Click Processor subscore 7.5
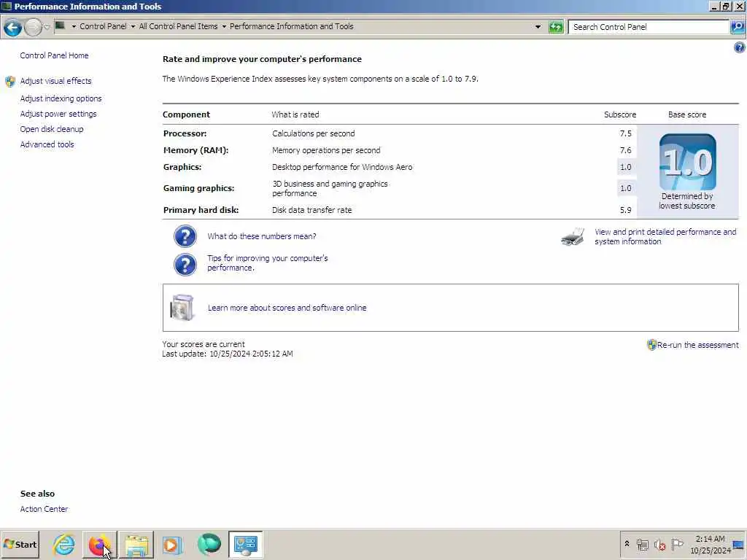Image resolution: width=747 pixels, height=560 pixels. tap(625, 134)
